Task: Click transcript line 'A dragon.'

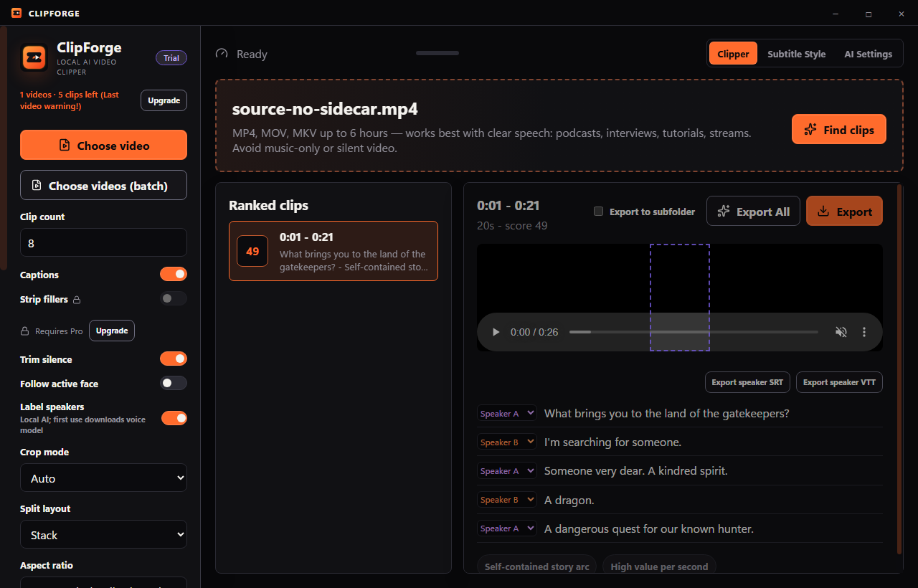Action: click(569, 500)
